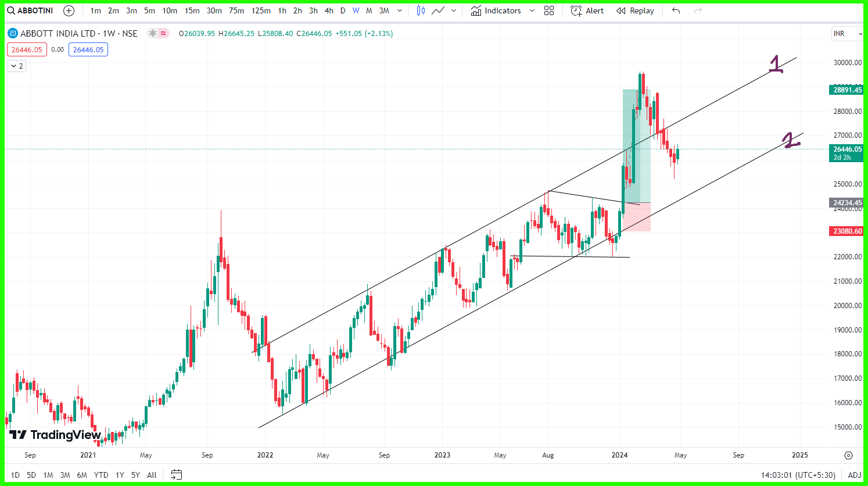Set range to 5Y
The width and height of the screenshot is (868, 486).
pyautogui.click(x=135, y=475)
